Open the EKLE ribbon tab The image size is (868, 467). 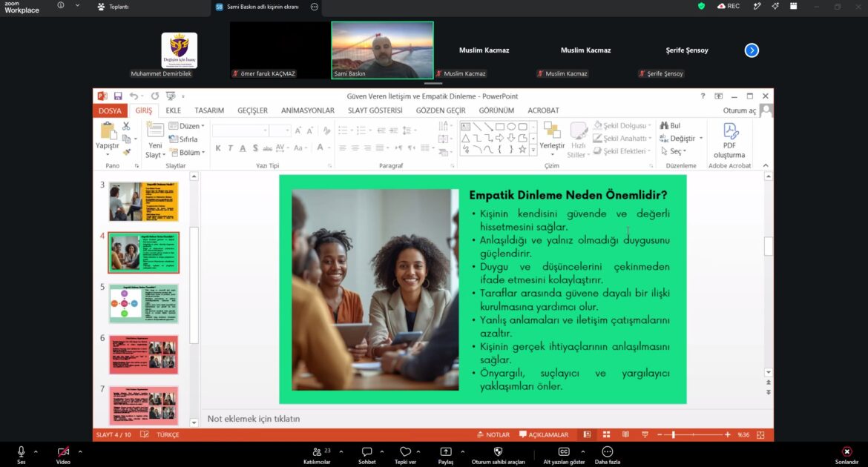tap(174, 110)
